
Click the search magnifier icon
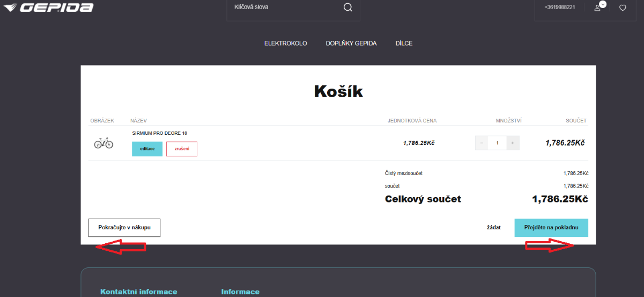tap(347, 8)
